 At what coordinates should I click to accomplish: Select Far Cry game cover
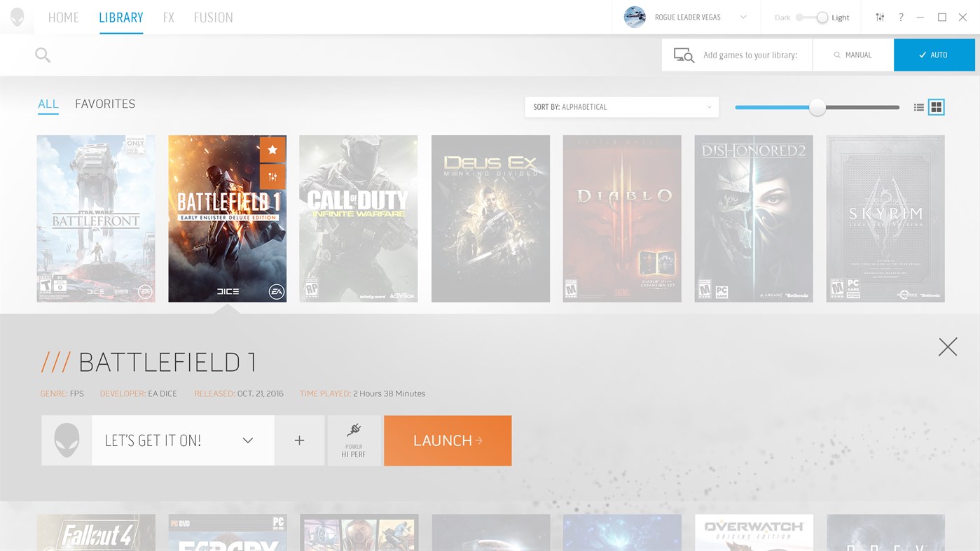tap(227, 533)
